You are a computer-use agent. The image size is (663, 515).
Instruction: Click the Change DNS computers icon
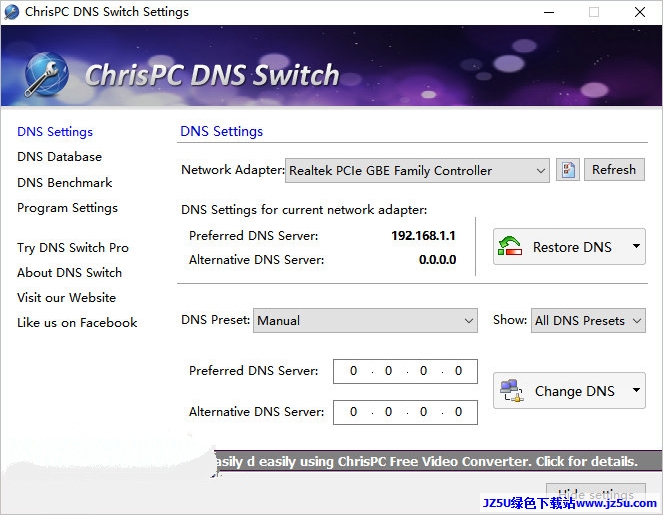(511, 391)
